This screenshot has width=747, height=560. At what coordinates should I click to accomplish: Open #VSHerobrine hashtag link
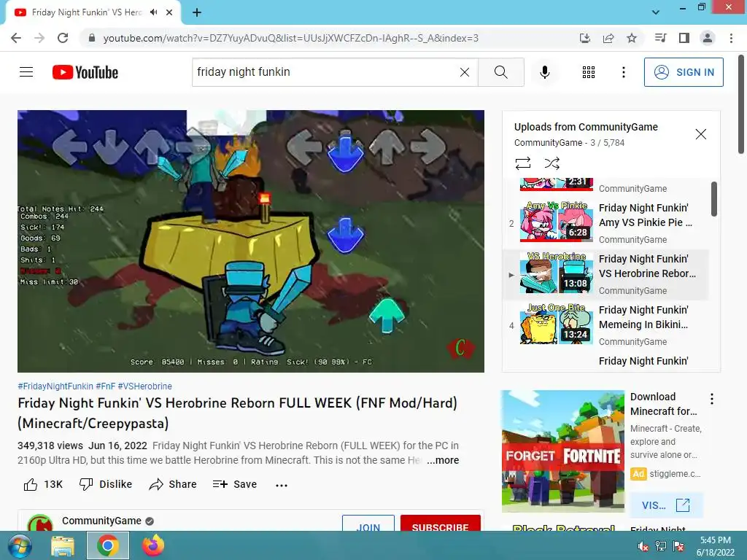[145, 386]
